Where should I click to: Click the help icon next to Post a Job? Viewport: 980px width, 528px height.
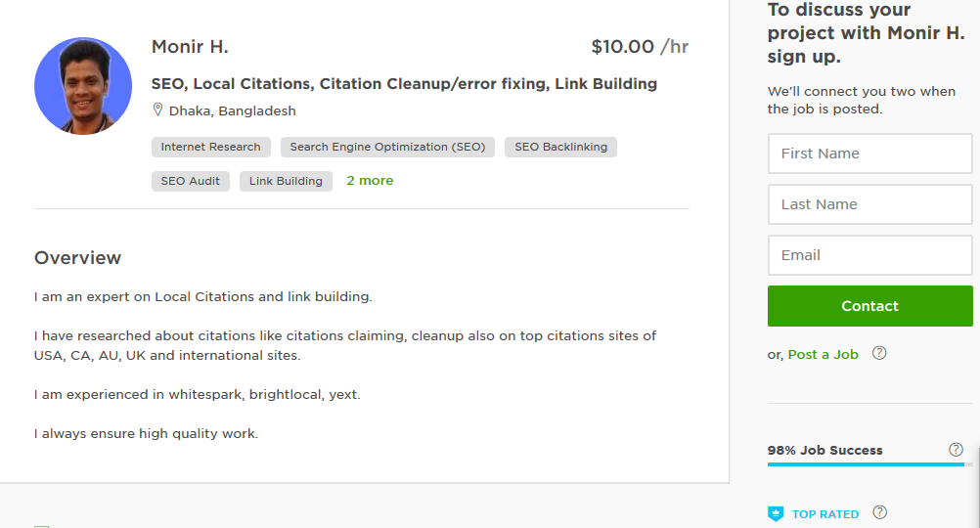[x=879, y=353]
